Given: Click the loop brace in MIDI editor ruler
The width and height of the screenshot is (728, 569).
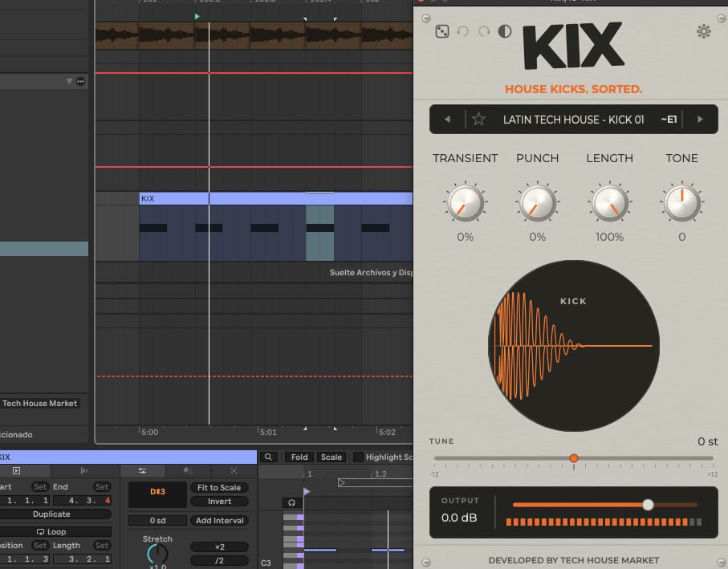Looking at the screenshot, I should (375, 483).
